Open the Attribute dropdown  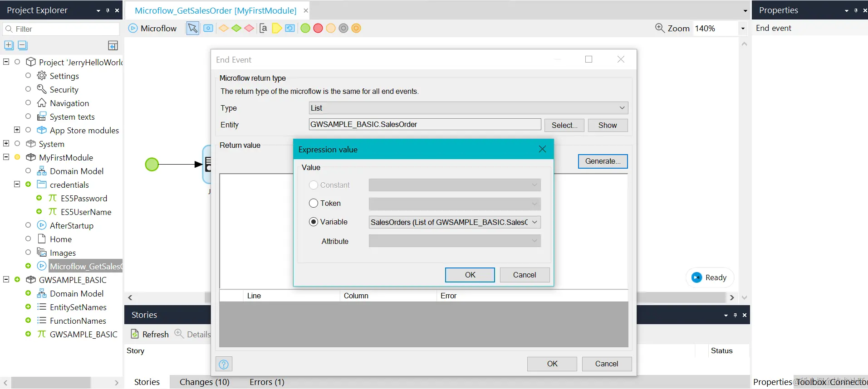[x=455, y=241]
